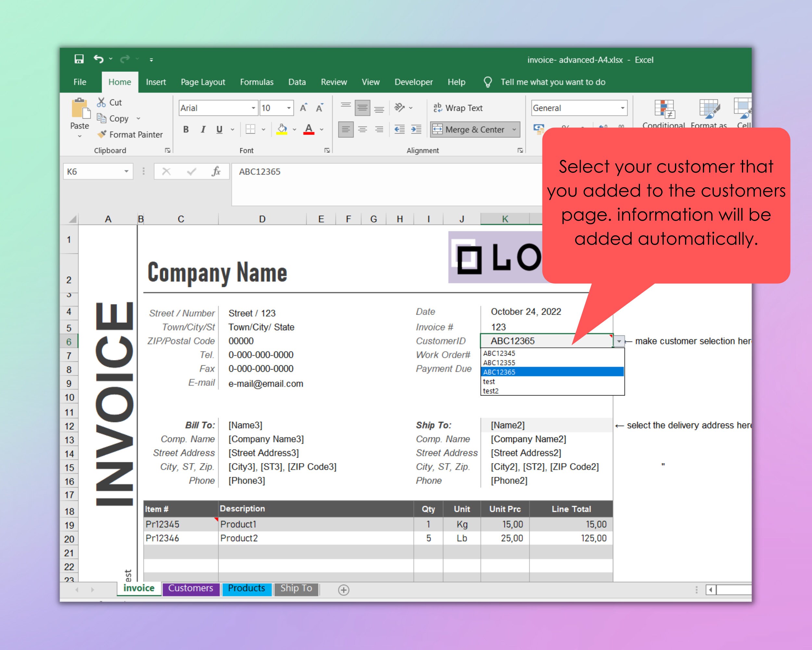Switch to the Developer ribbon tab
Image resolution: width=812 pixels, height=650 pixels.
413,82
